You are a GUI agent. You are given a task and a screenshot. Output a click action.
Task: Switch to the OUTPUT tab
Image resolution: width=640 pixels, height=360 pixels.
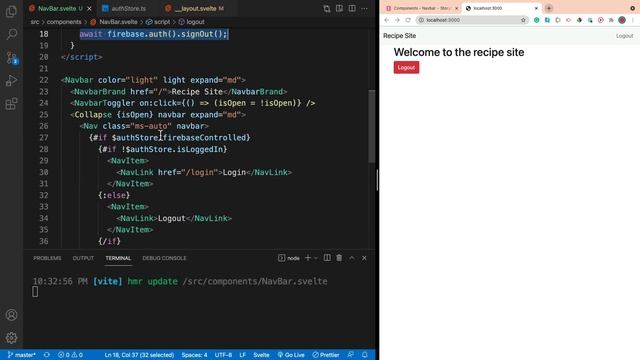pyautogui.click(x=83, y=258)
